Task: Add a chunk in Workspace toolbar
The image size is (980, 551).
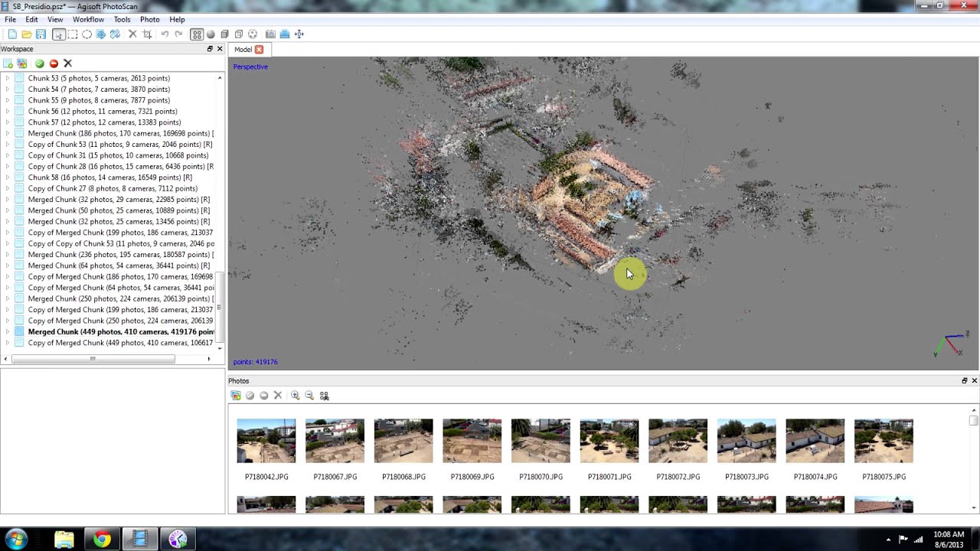Action: [x=8, y=64]
